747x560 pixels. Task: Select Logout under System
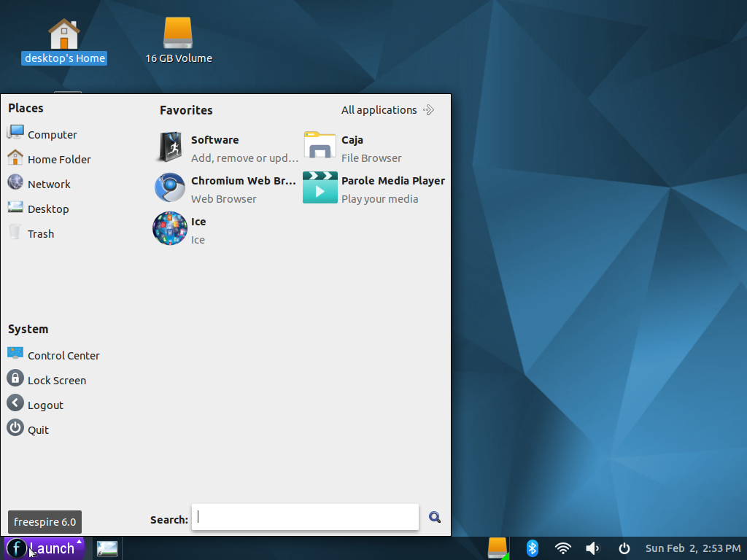tap(44, 404)
